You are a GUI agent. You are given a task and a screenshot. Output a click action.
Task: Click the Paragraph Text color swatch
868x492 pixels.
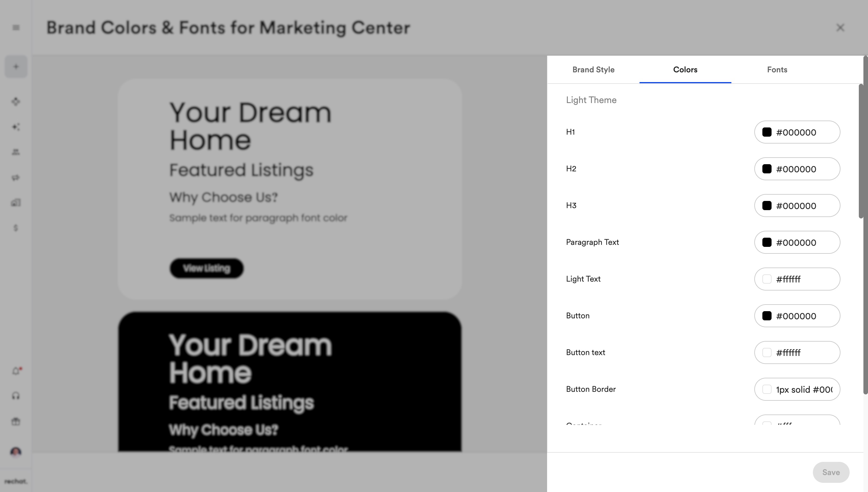[x=767, y=242]
